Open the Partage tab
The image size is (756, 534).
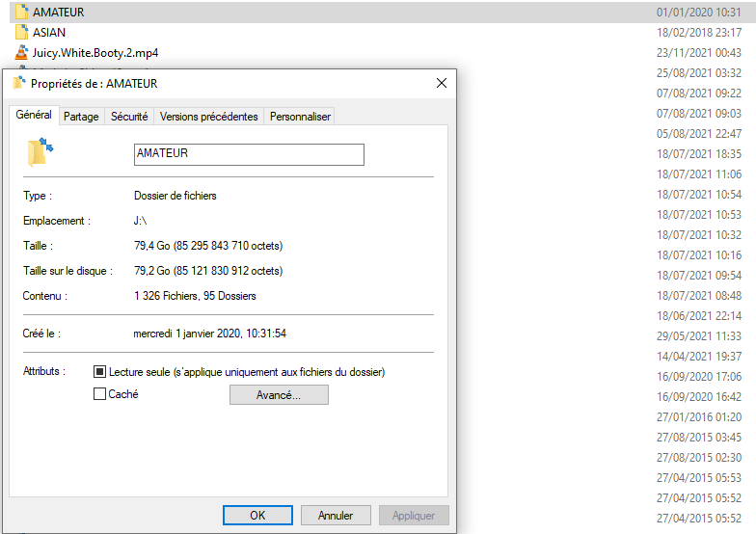click(x=81, y=117)
